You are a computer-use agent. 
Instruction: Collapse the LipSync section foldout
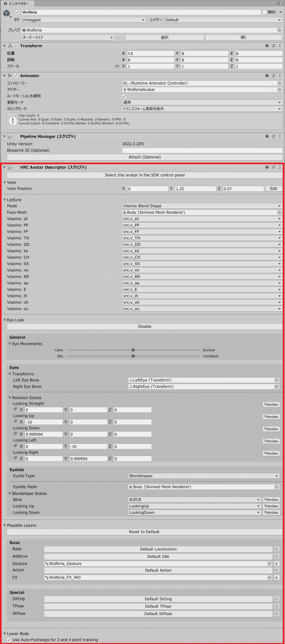click(x=5, y=200)
